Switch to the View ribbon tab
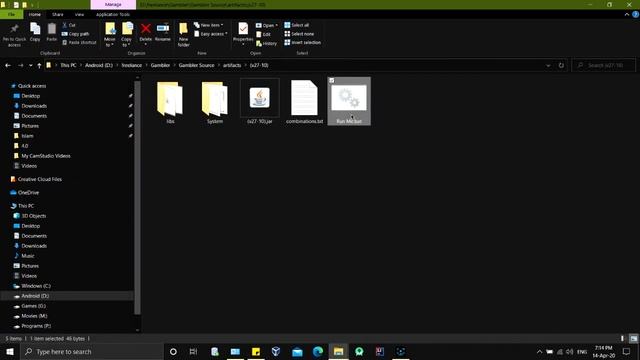Screen dimensions: 640x360 point(79,14)
